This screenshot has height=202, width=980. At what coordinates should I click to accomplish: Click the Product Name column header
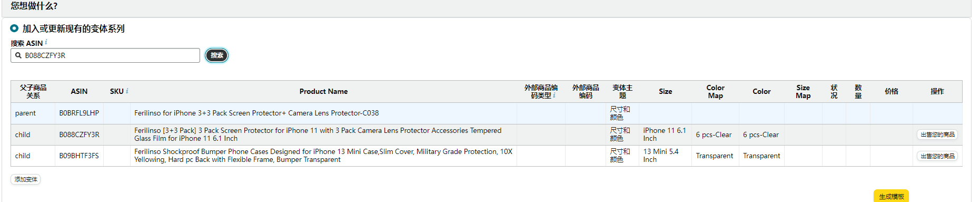click(323, 91)
